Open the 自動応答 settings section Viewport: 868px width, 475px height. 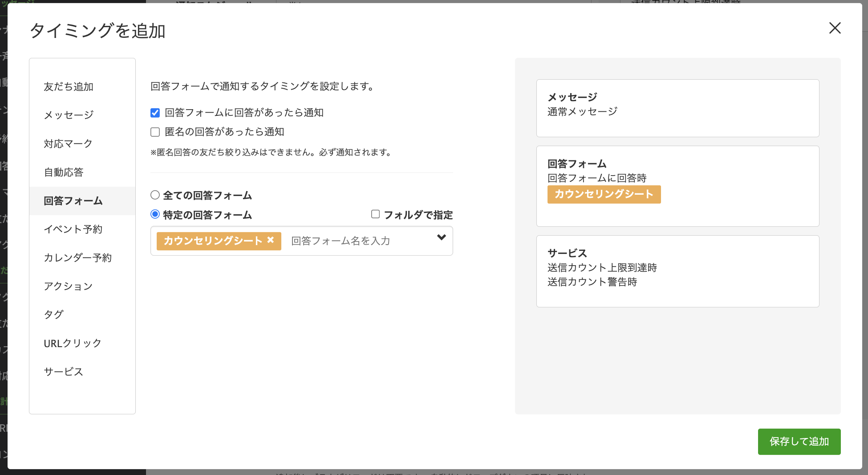coord(64,172)
